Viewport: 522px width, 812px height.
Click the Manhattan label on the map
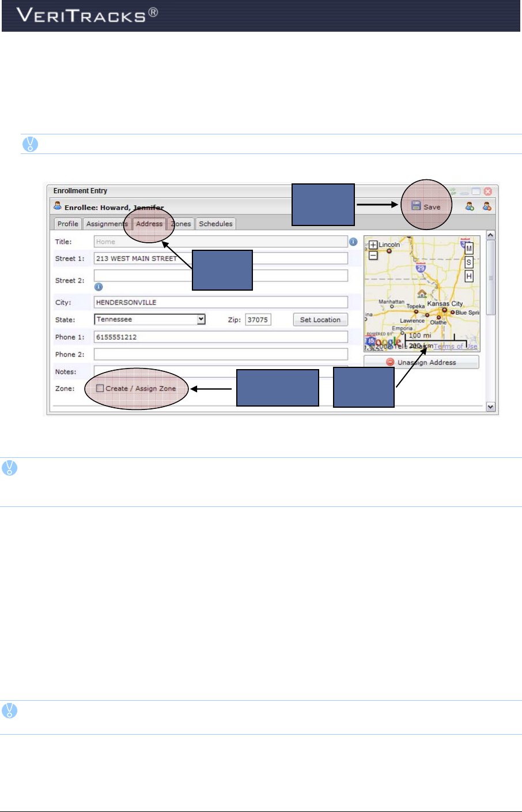(391, 302)
